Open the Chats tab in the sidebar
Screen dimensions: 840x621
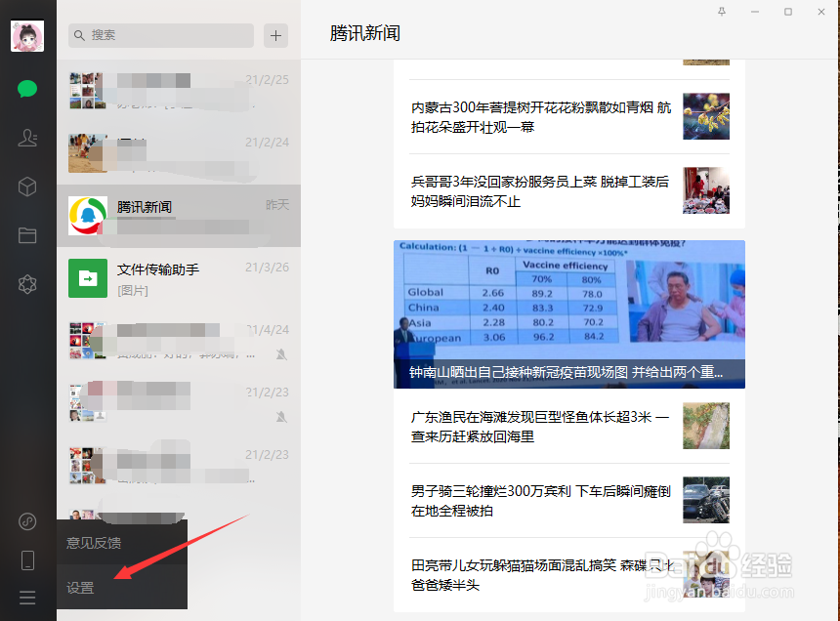point(27,89)
